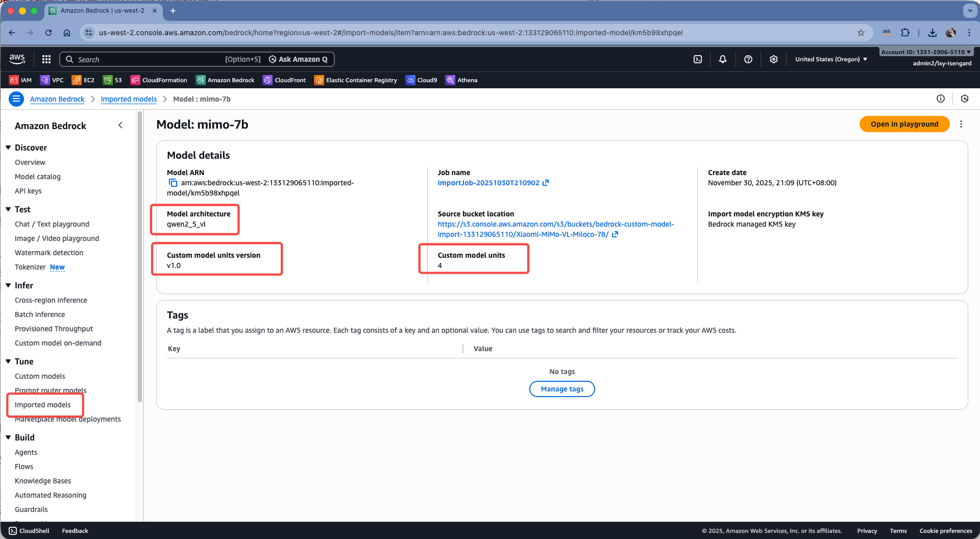Open the United States (Oregon) region dropdown

pos(831,59)
